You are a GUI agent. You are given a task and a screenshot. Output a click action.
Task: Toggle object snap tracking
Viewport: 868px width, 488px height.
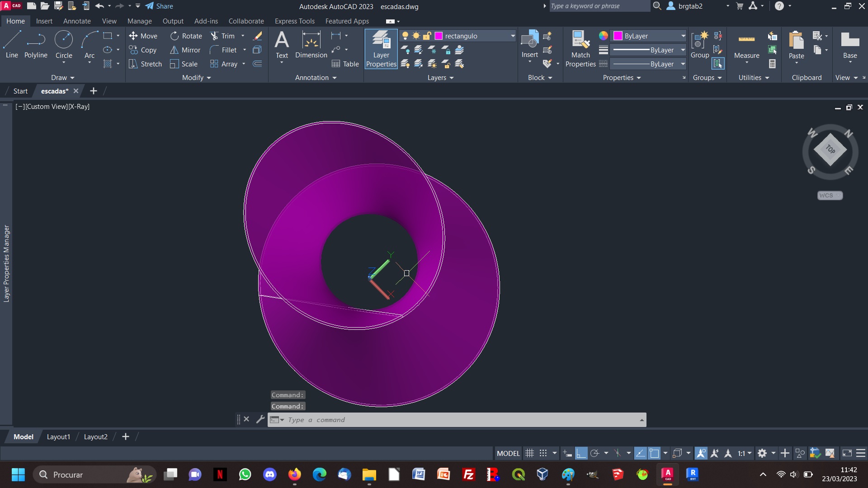click(x=640, y=453)
